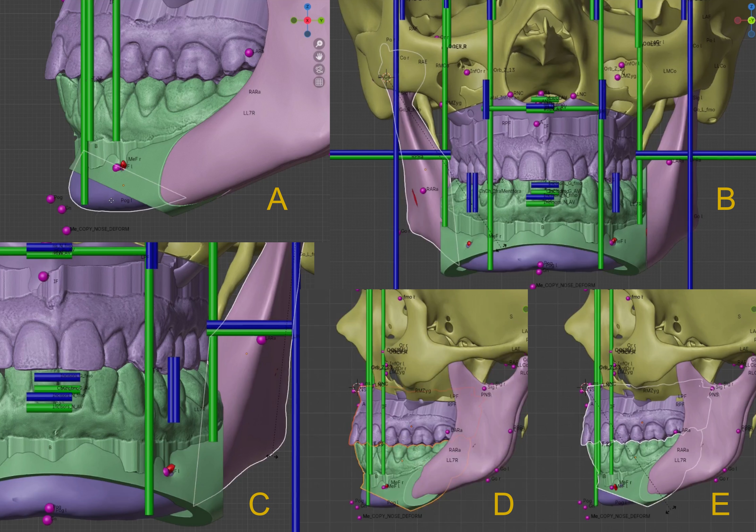Switch perspective/orthographic with the grid icon
This screenshot has height=532, width=756.
319,82
